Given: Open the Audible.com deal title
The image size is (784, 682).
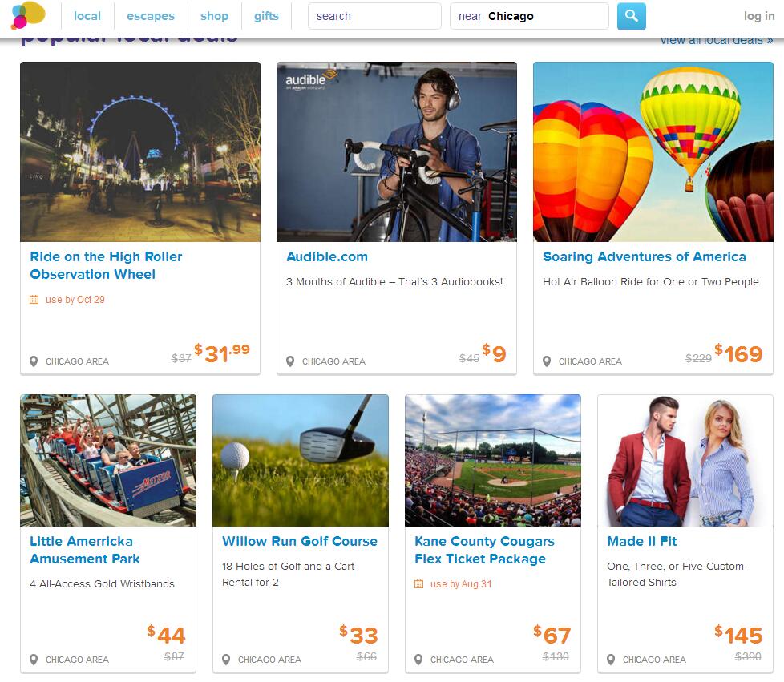Looking at the screenshot, I should (x=327, y=256).
